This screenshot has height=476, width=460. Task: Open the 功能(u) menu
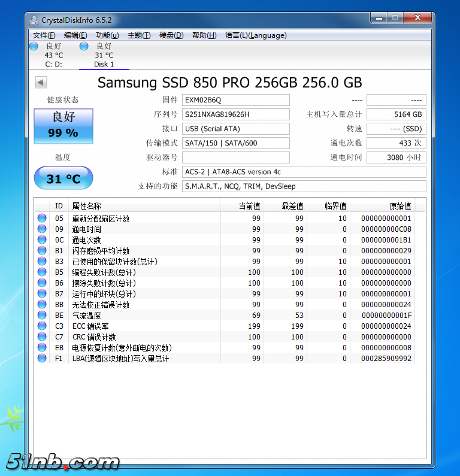107,35
